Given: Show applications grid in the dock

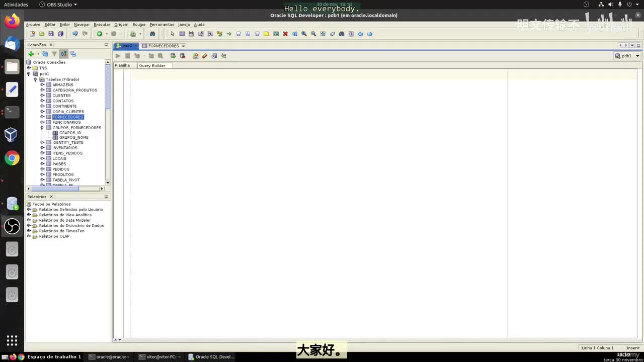Looking at the screenshot, I should coord(12,340).
